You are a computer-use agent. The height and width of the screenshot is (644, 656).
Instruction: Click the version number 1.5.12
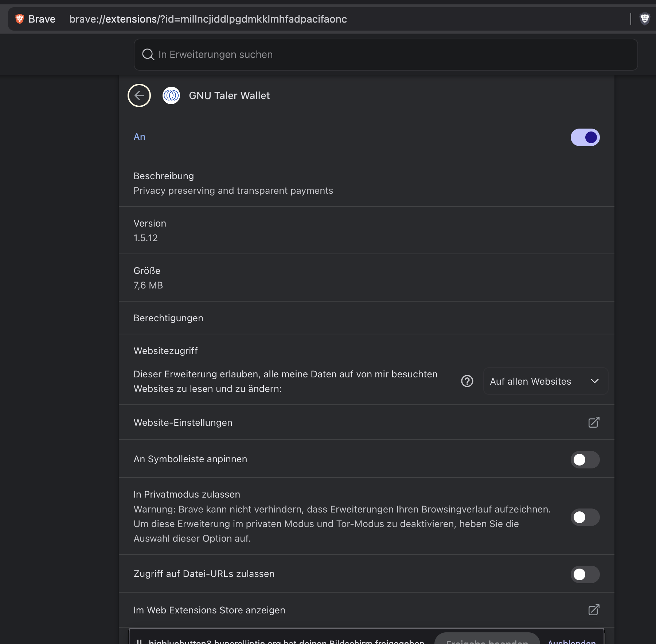pos(145,238)
